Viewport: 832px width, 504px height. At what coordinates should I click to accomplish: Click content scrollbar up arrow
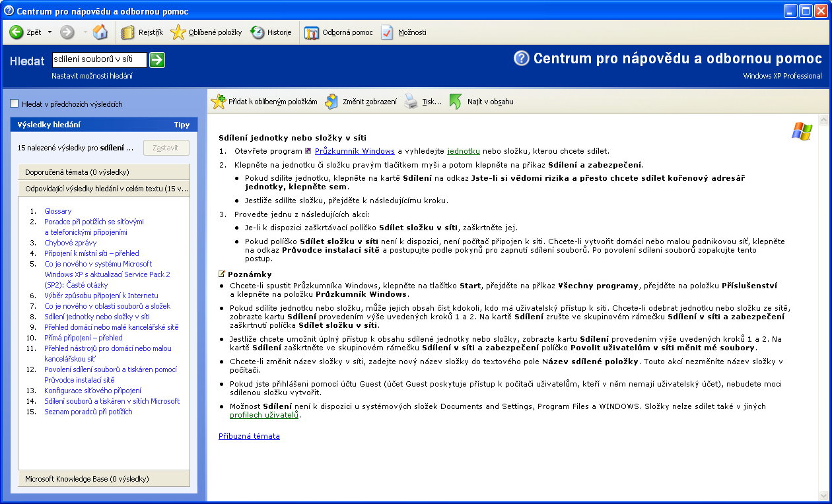pyautogui.click(x=823, y=121)
